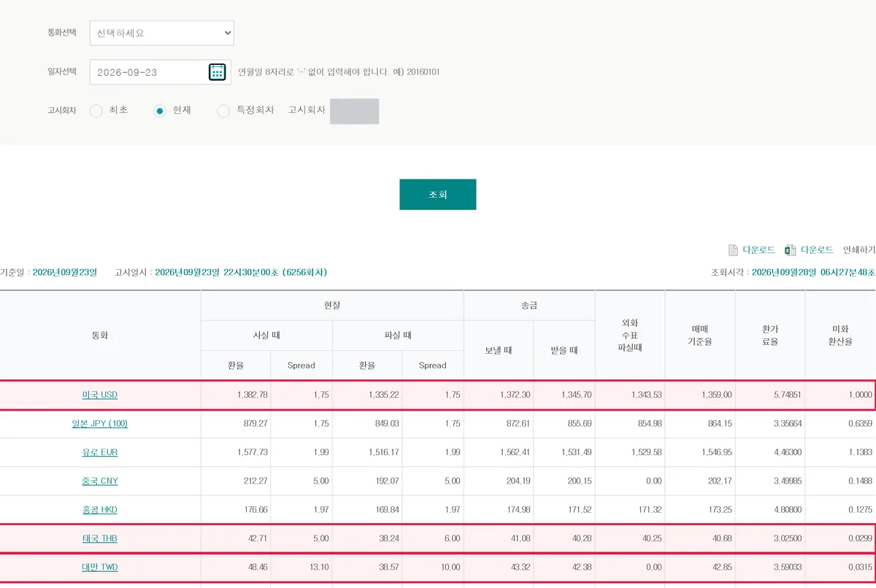Open the 유로 EUR currency link
Screen dimensions: 876x588
click(x=99, y=452)
